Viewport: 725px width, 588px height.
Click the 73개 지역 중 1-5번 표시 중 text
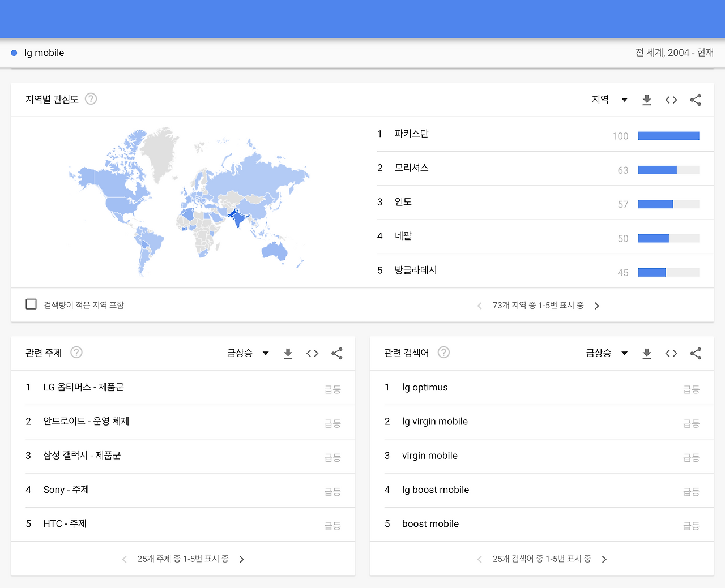(x=538, y=306)
